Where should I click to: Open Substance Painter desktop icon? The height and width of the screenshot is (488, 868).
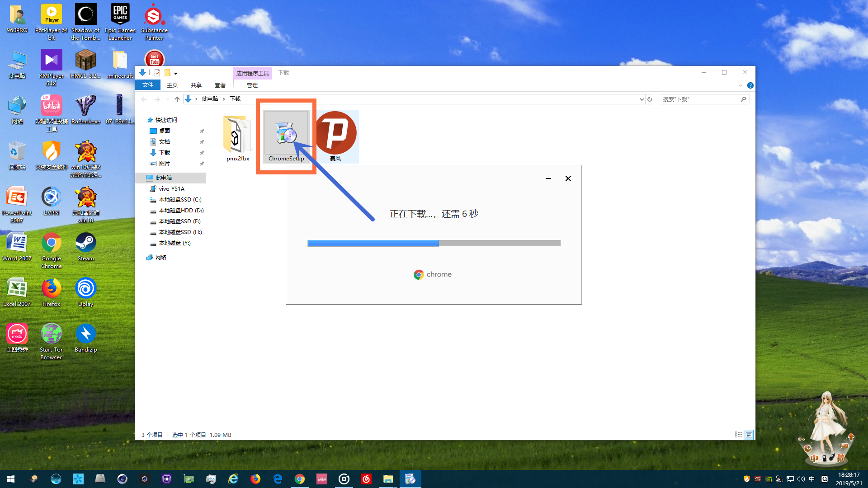pyautogui.click(x=154, y=22)
